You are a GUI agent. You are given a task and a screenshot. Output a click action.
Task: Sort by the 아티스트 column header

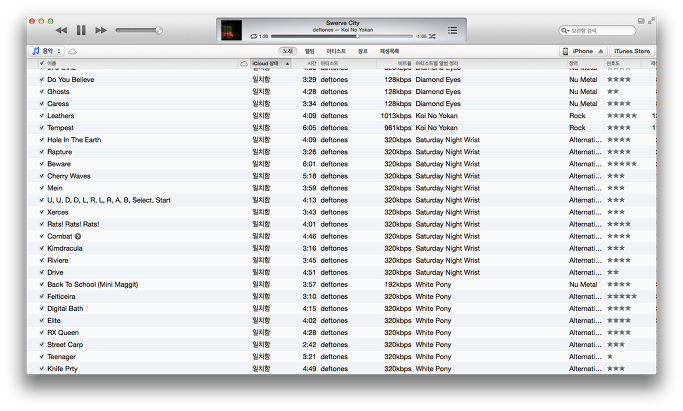tap(329, 64)
